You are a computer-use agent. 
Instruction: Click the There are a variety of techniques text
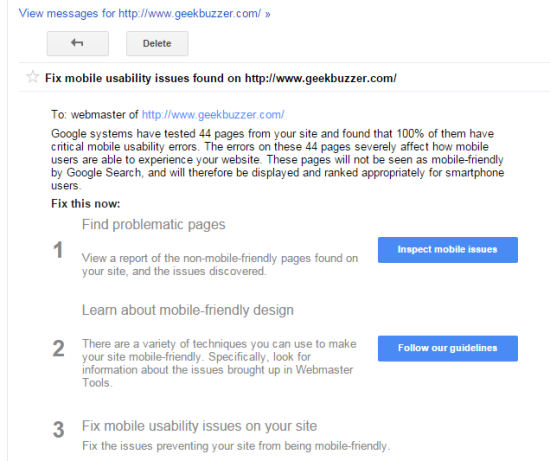coord(219,363)
